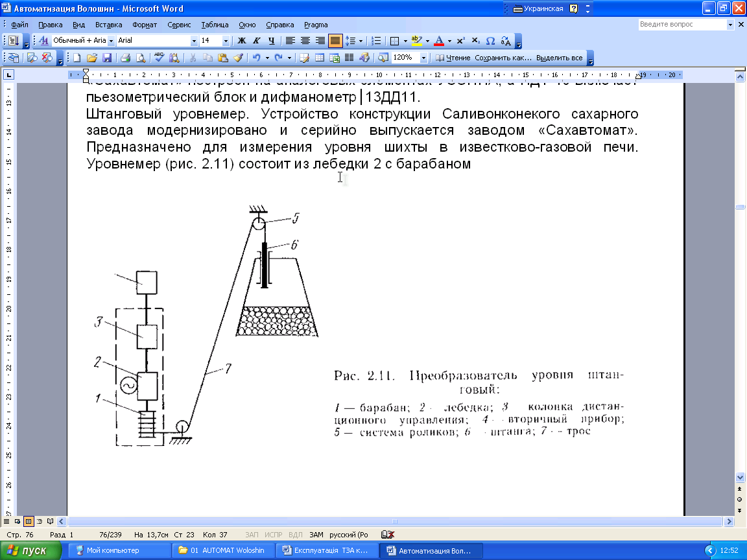Insert a table
The image size is (747, 560).
coord(320,58)
